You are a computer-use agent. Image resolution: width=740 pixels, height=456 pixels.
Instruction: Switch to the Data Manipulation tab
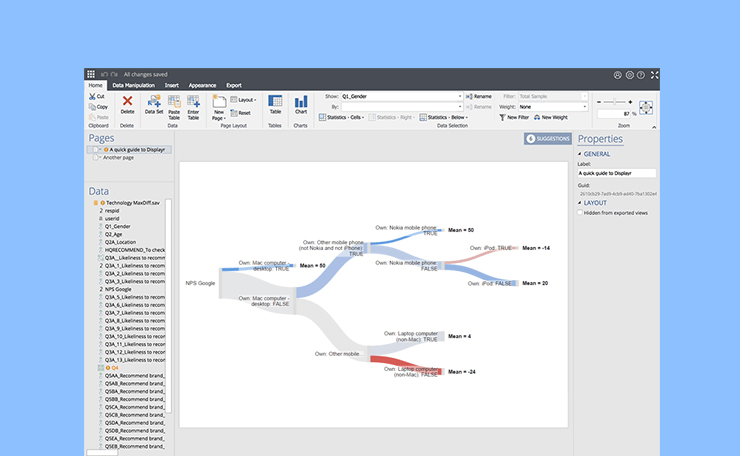tap(132, 85)
